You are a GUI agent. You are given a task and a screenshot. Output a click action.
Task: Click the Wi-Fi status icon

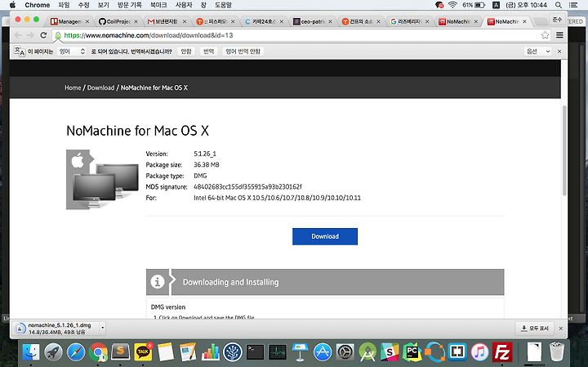click(452, 5)
